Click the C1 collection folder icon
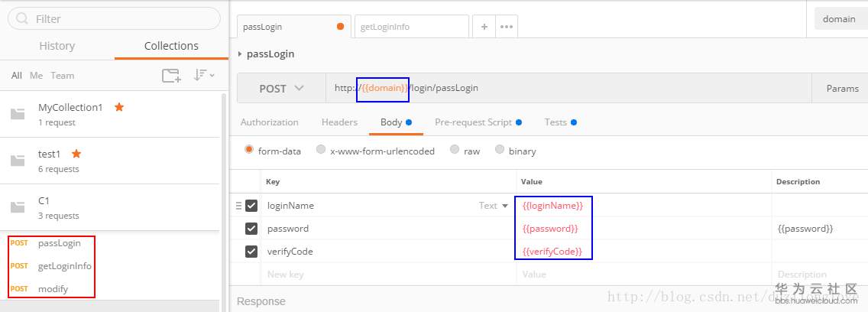 pos(18,207)
